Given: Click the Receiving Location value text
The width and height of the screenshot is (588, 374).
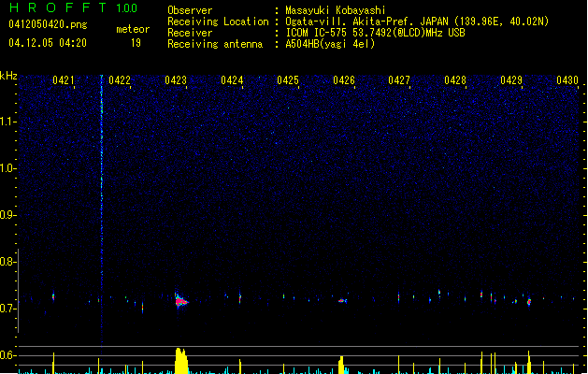Looking at the screenshot, I should [x=417, y=22].
